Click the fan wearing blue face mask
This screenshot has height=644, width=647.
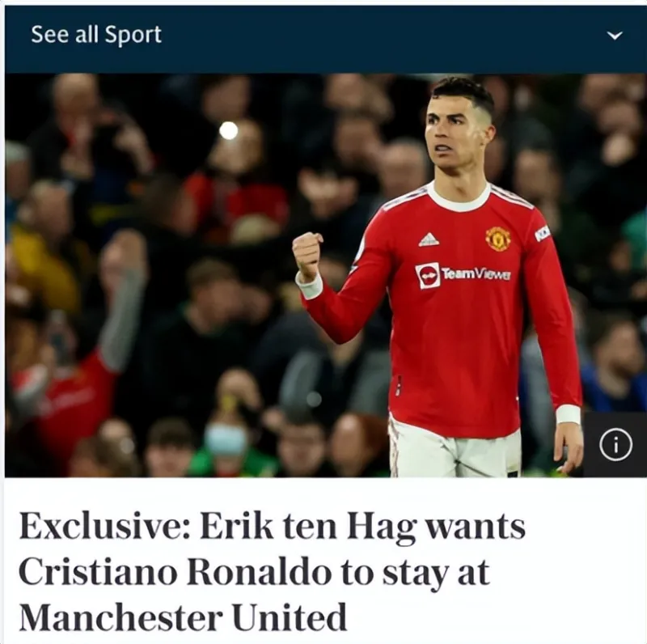[x=226, y=444]
